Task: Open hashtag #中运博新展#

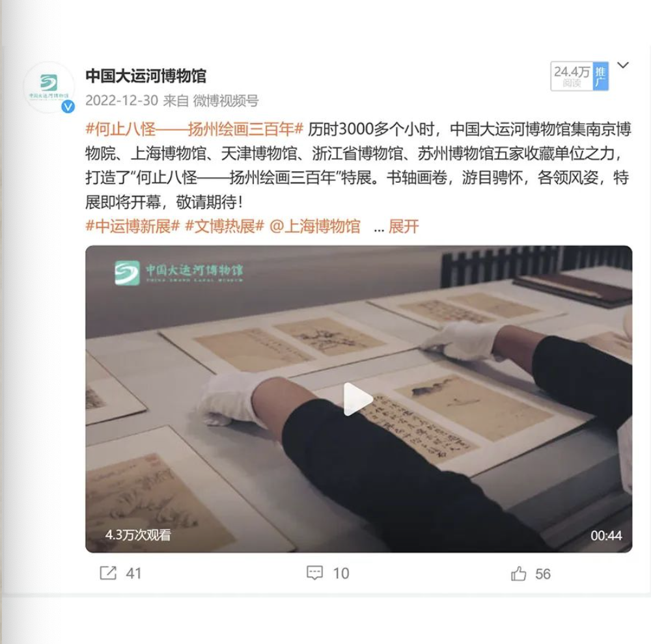Action: tap(132, 226)
